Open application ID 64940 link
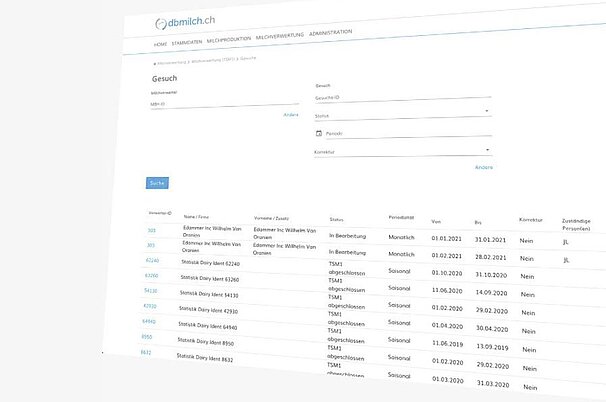 click(x=148, y=322)
